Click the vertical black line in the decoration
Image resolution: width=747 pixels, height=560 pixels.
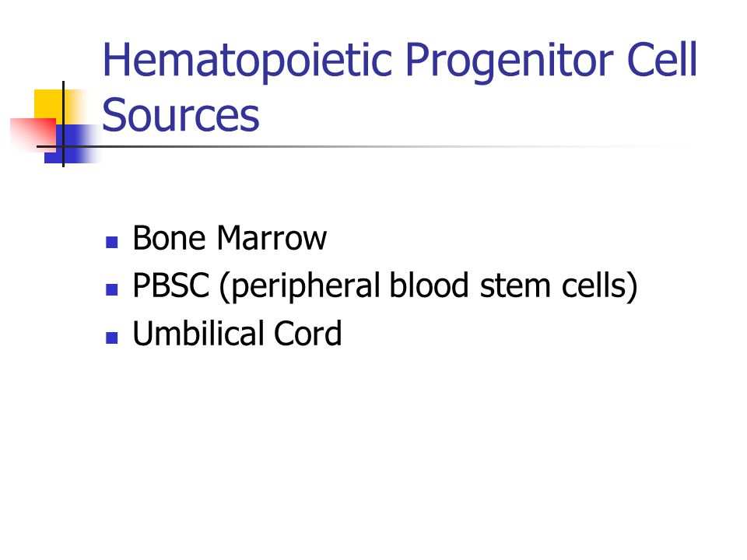(63, 124)
